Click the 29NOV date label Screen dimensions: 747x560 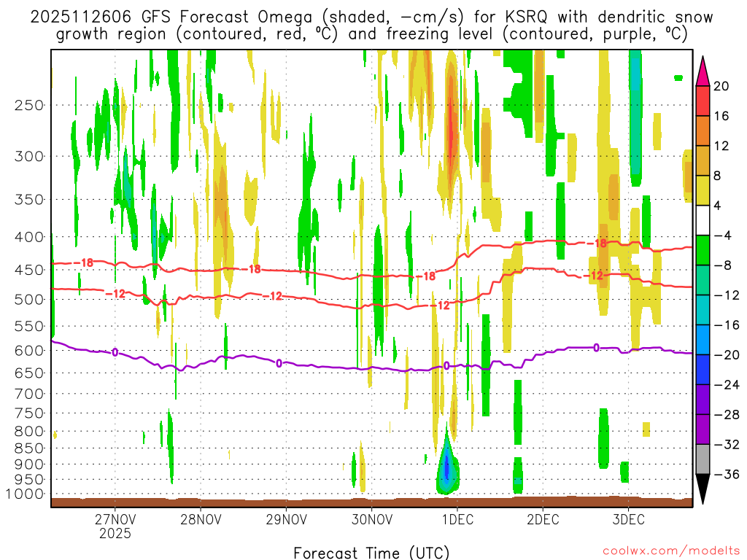point(286,519)
